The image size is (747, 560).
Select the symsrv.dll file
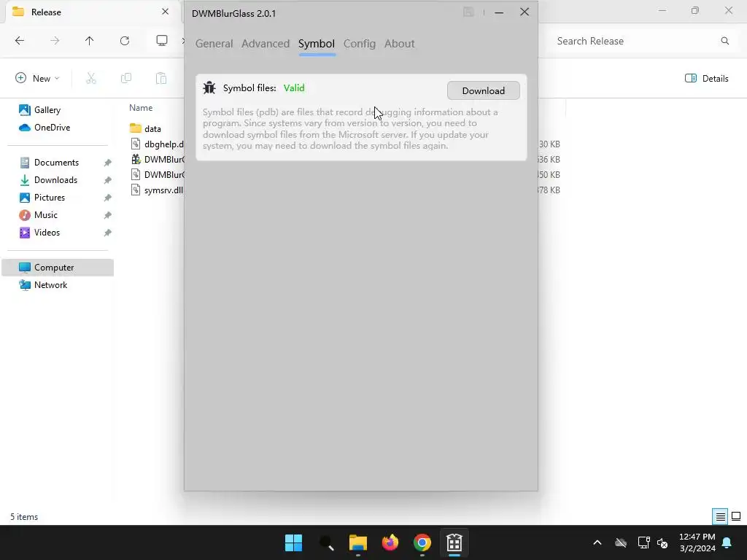pos(156,190)
